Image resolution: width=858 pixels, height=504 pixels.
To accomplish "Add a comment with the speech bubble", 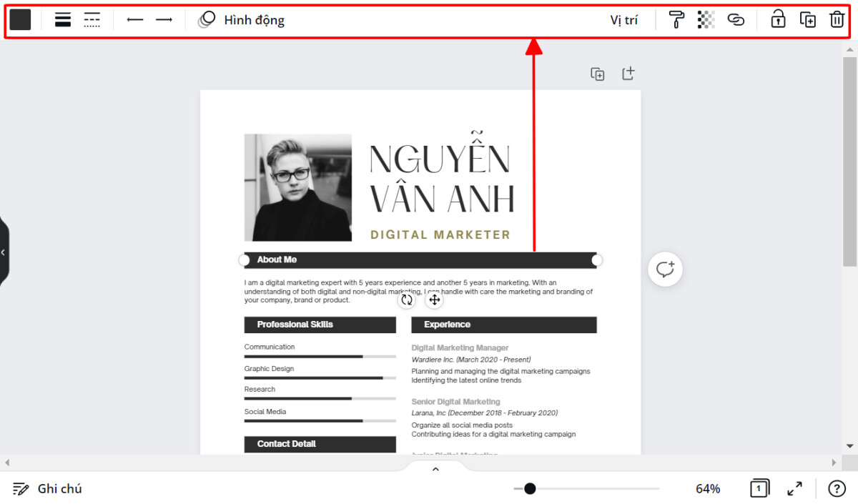I will [666, 270].
